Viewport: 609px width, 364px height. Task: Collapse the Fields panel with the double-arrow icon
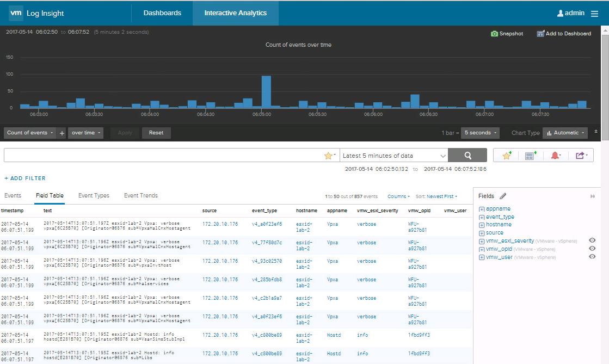(593, 196)
